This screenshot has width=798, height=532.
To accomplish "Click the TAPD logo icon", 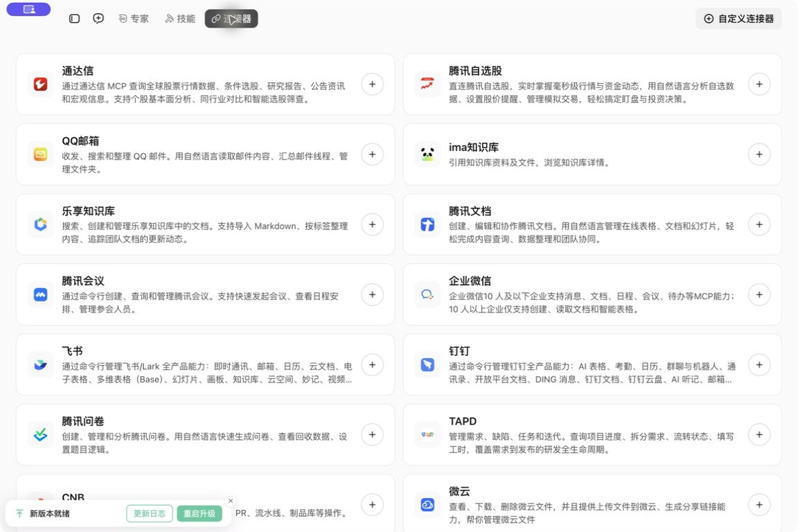I will pos(427,435).
